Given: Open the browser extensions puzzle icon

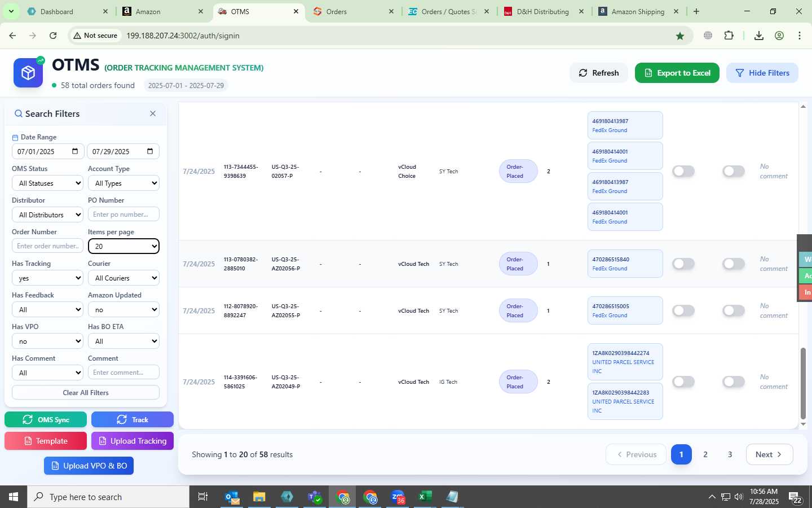Looking at the screenshot, I should [729, 36].
